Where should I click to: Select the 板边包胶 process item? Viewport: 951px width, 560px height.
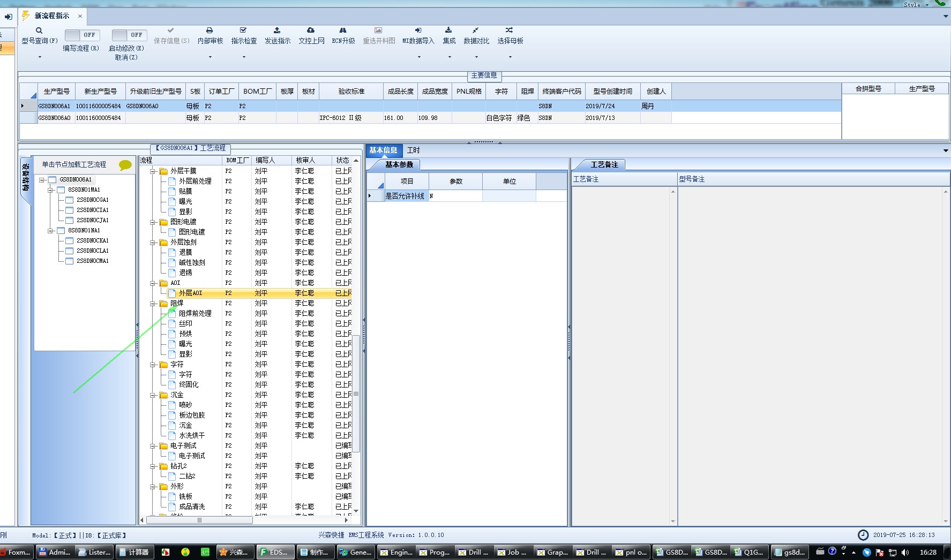[x=192, y=415]
